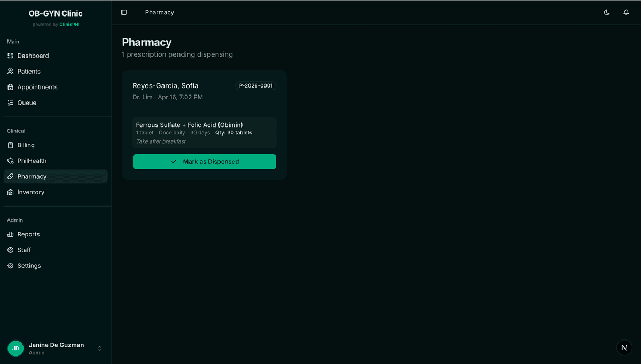
Task: Select the Pharmacy sidebar item
Action: tap(32, 176)
